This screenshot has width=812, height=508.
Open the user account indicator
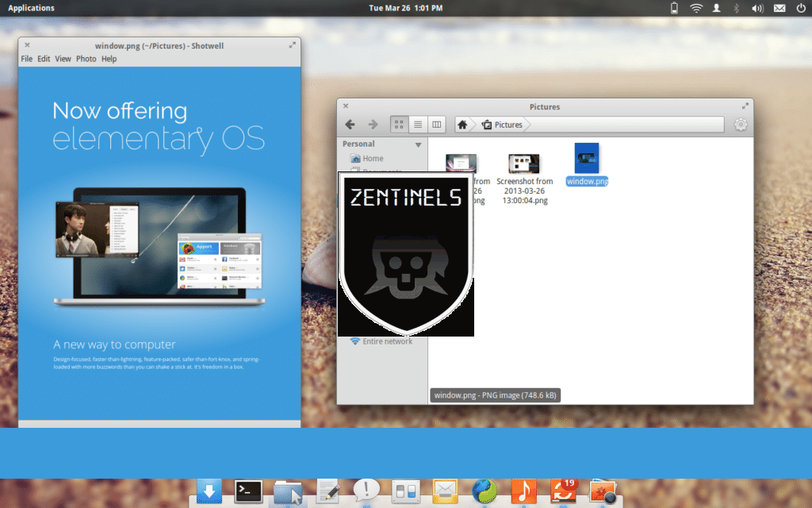pyautogui.click(x=716, y=8)
